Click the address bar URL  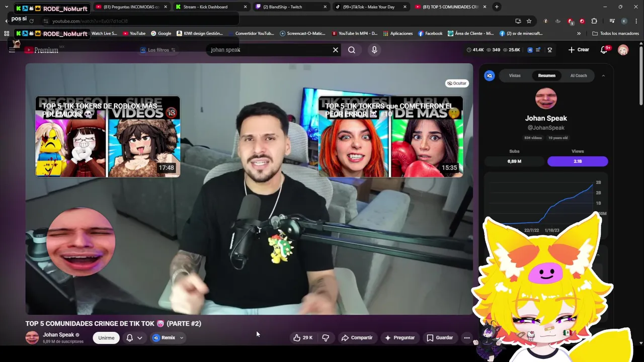pyautogui.click(x=91, y=21)
